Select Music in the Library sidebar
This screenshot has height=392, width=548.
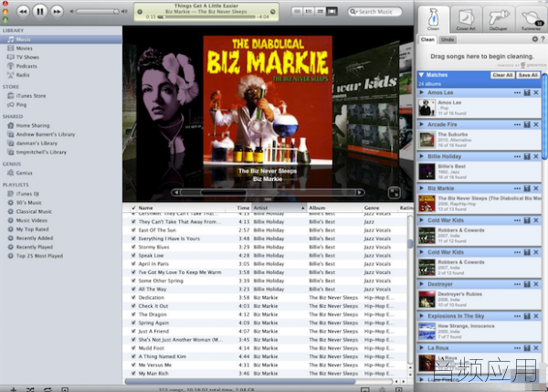pos(61,39)
